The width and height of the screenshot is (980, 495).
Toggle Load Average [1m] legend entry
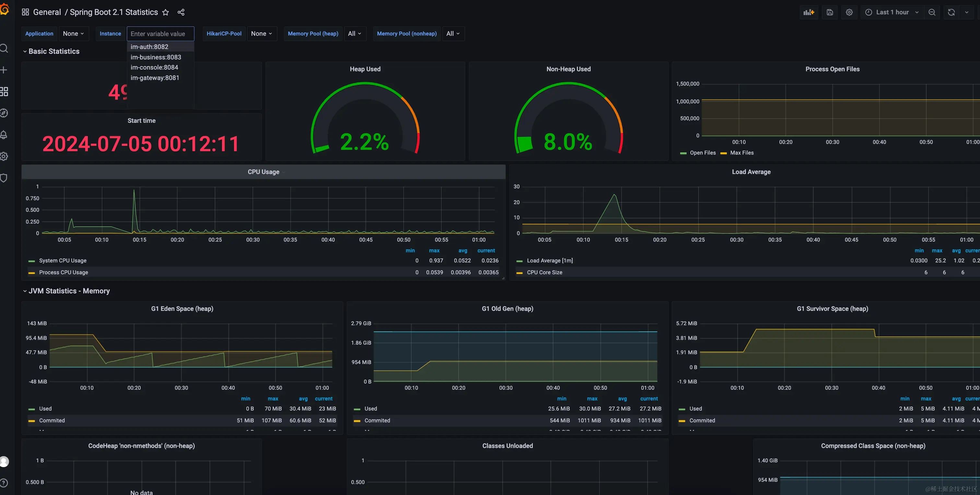(549, 260)
